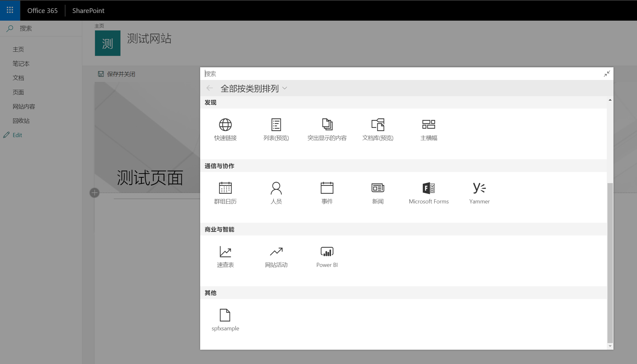Insert the spfxsample web part

225,319
